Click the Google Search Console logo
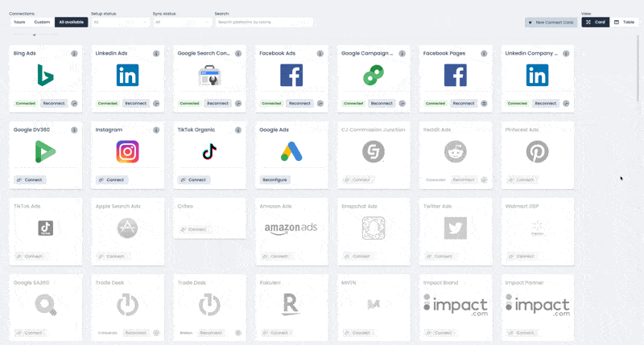 click(x=209, y=75)
